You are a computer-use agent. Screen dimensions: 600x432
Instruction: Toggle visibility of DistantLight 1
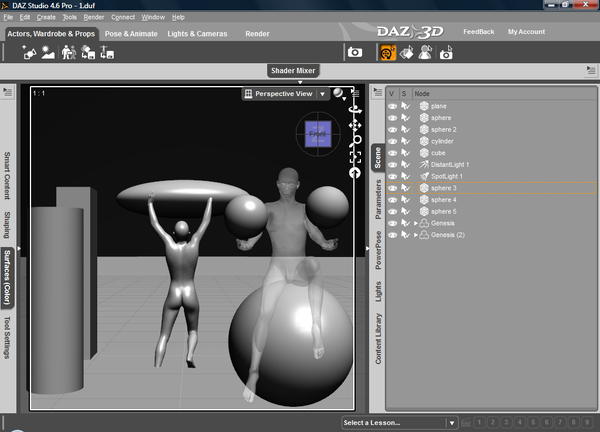[x=392, y=165]
